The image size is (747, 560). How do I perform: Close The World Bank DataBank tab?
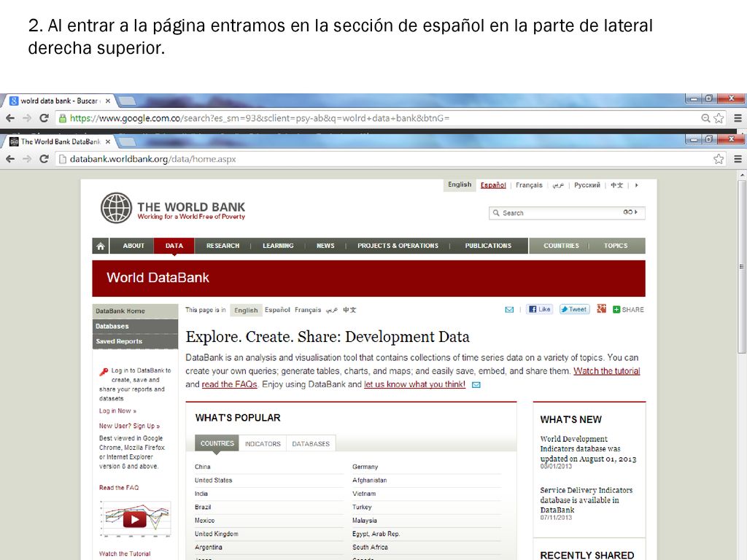(108, 142)
